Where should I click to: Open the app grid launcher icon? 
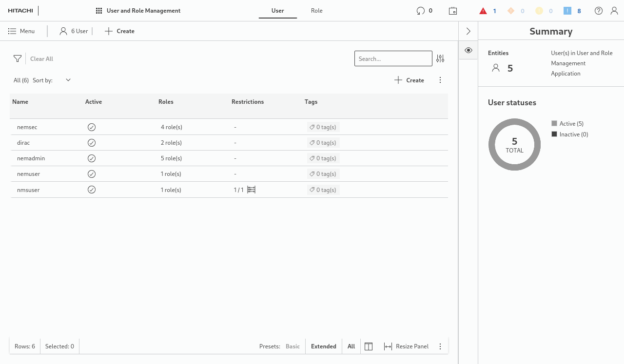(x=99, y=11)
